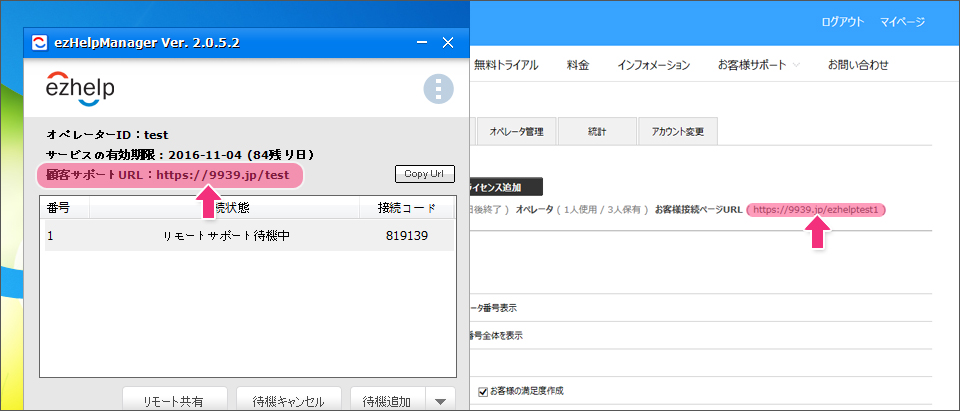Screen dimensions: 960x411
Task: Click the 番号全体を表示 option text
Action: [x=496, y=336]
